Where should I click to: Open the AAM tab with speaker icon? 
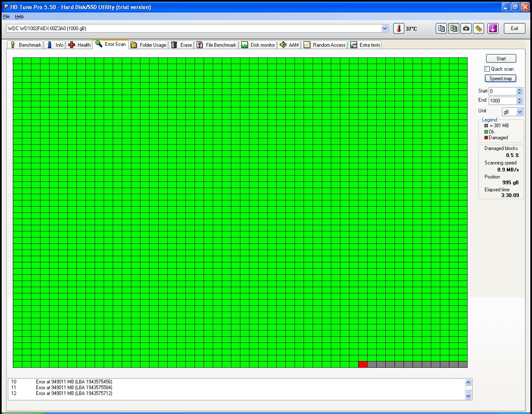289,45
